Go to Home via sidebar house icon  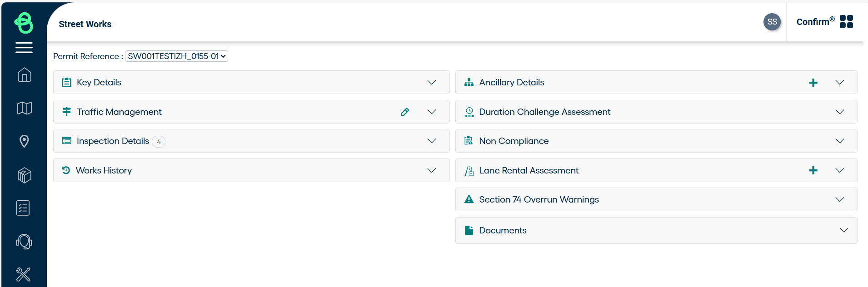click(x=24, y=75)
